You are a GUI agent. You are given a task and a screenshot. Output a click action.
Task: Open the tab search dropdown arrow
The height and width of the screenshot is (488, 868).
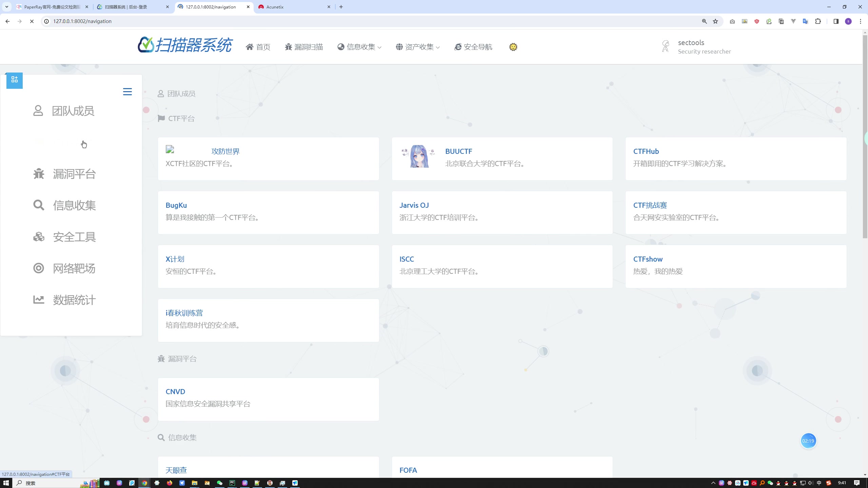click(x=6, y=7)
